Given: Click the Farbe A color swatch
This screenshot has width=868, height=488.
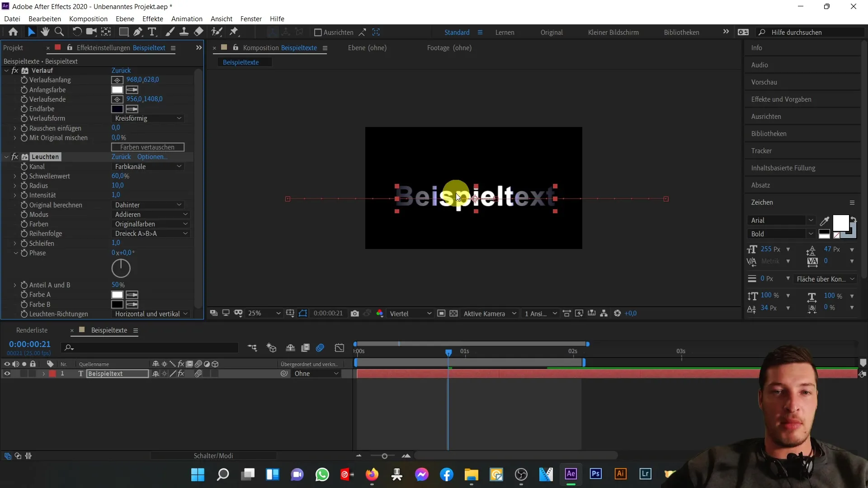Looking at the screenshot, I should 117,294.
